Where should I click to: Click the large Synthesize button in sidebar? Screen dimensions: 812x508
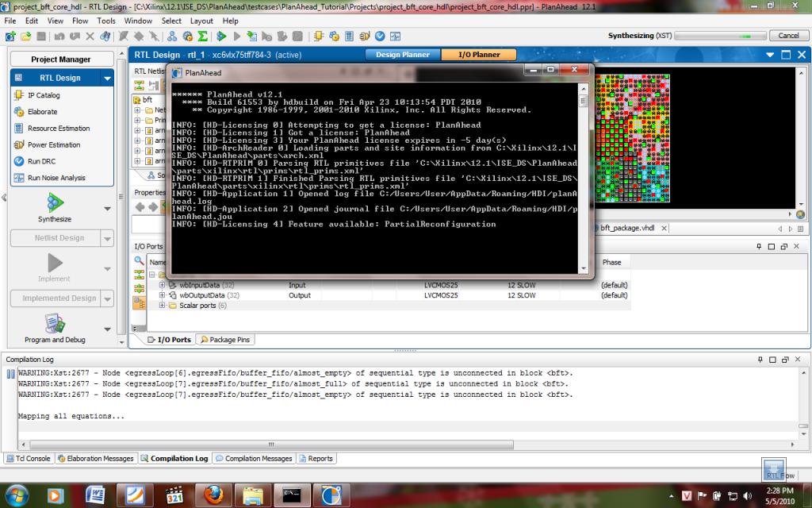point(55,208)
